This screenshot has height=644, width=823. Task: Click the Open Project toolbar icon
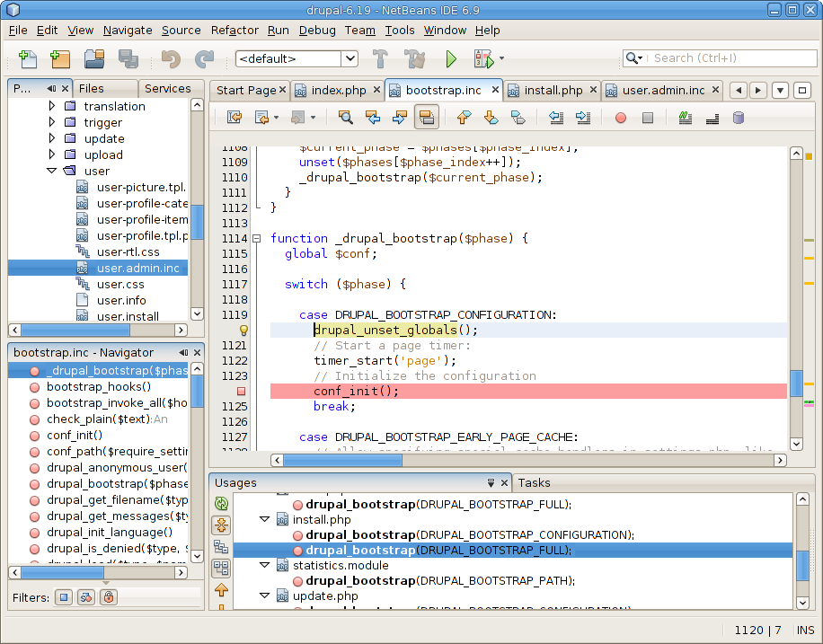pos(94,58)
